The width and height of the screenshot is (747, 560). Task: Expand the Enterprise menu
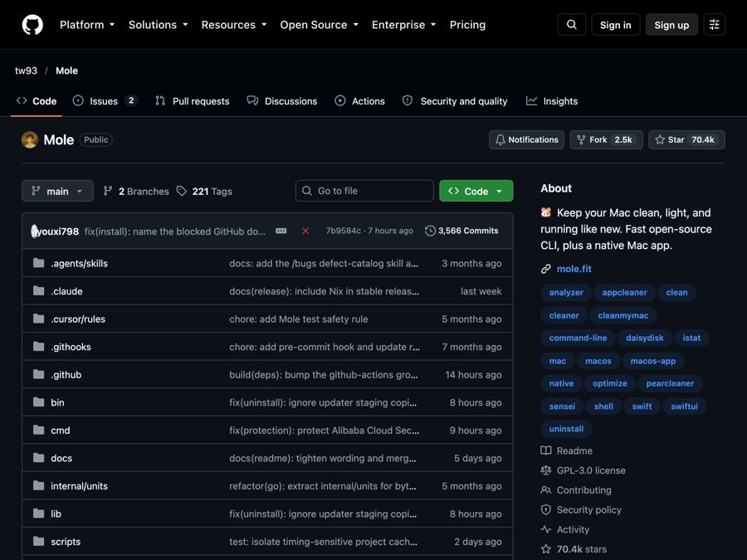coord(404,25)
